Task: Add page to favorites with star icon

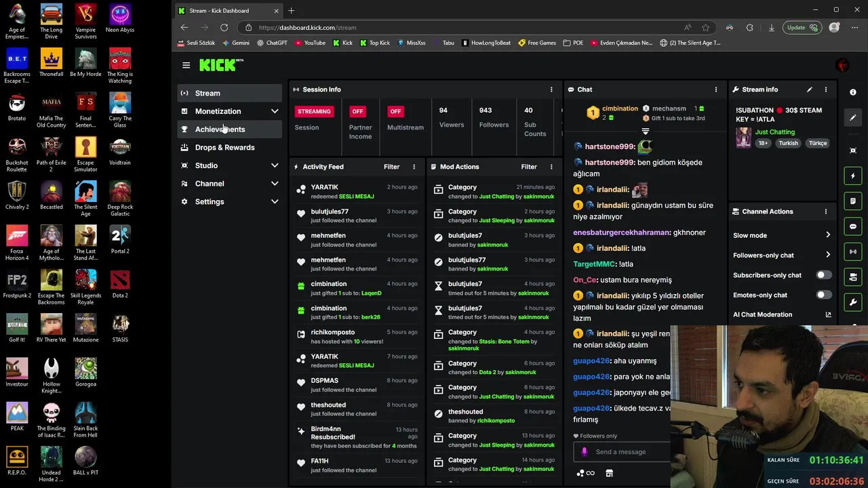Action: (706, 28)
